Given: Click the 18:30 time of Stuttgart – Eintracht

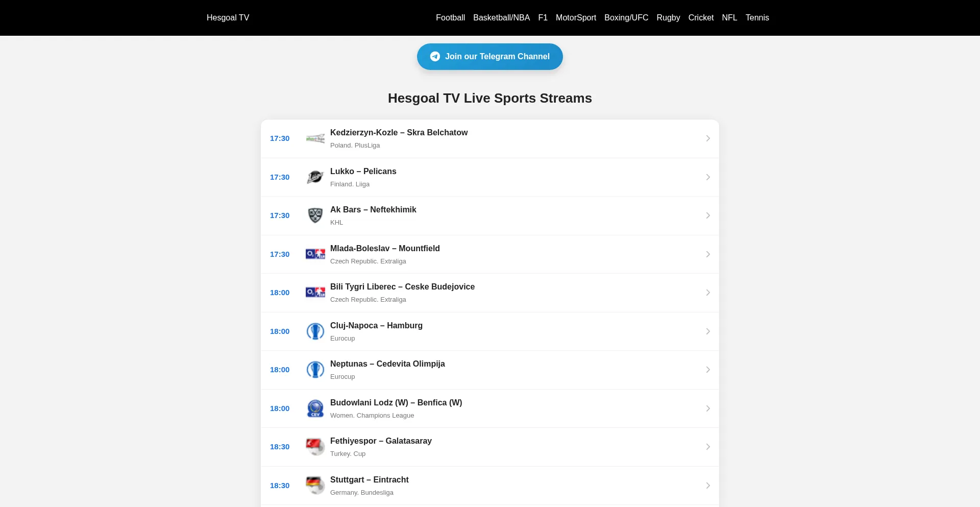Looking at the screenshot, I should coord(280,486).
